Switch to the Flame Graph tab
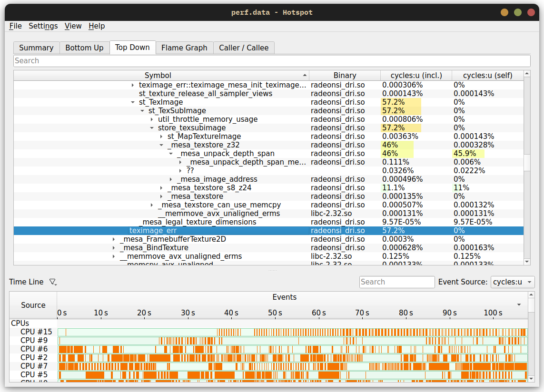This screenshot has height=392, width=544. coord(184,48)
